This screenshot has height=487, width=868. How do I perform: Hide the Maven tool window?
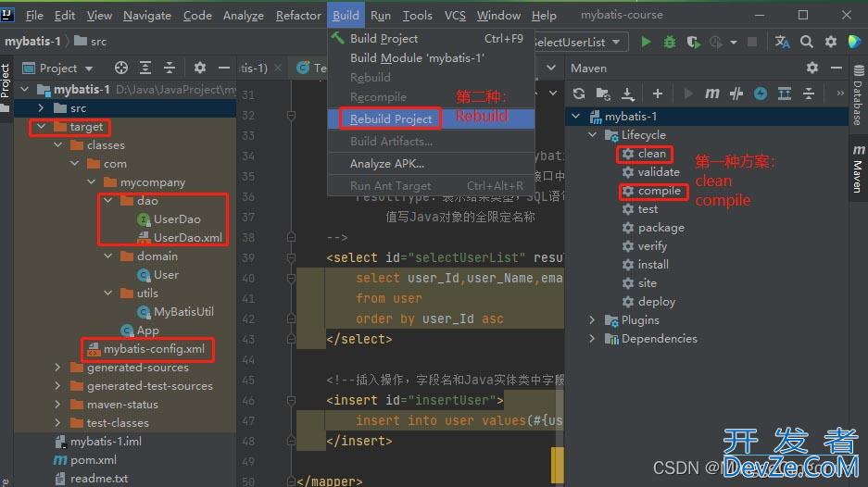(837, 69)
